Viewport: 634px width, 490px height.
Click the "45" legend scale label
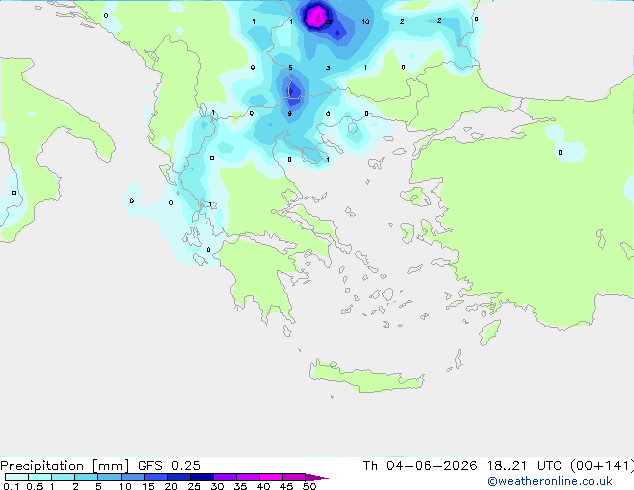pos(286,486)
